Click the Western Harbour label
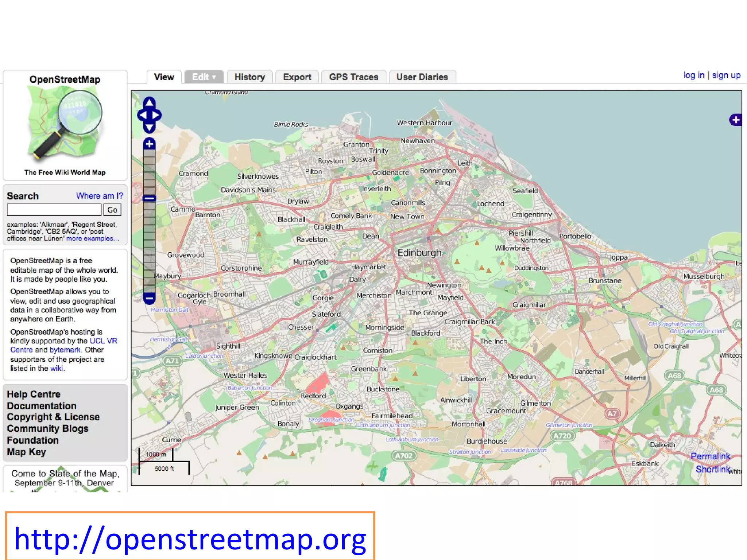The height and width of the screenshot is (560, 747). (425, 123)
